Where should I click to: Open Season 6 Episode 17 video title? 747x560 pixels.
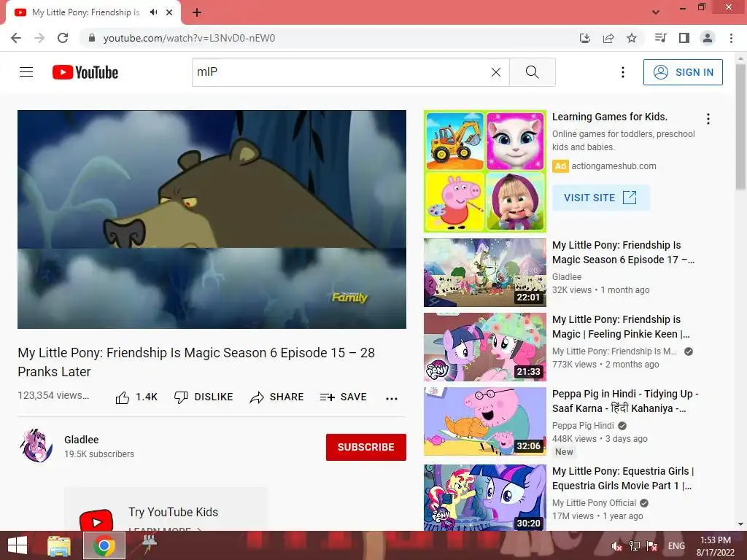pos(623,252)
